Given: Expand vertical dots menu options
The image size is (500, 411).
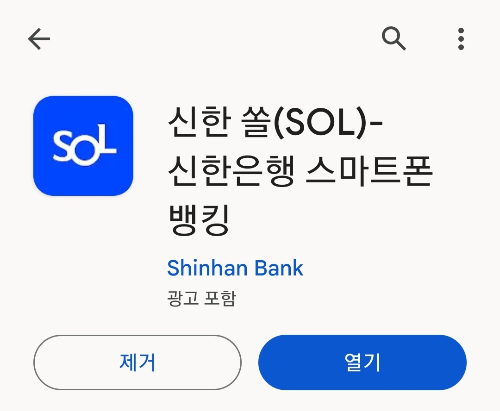Looking at the screenshot, I should tap(461, 39).
